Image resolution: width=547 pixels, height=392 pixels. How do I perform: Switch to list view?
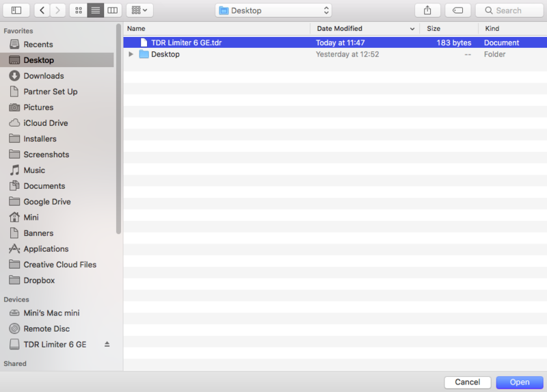(95, 10)
